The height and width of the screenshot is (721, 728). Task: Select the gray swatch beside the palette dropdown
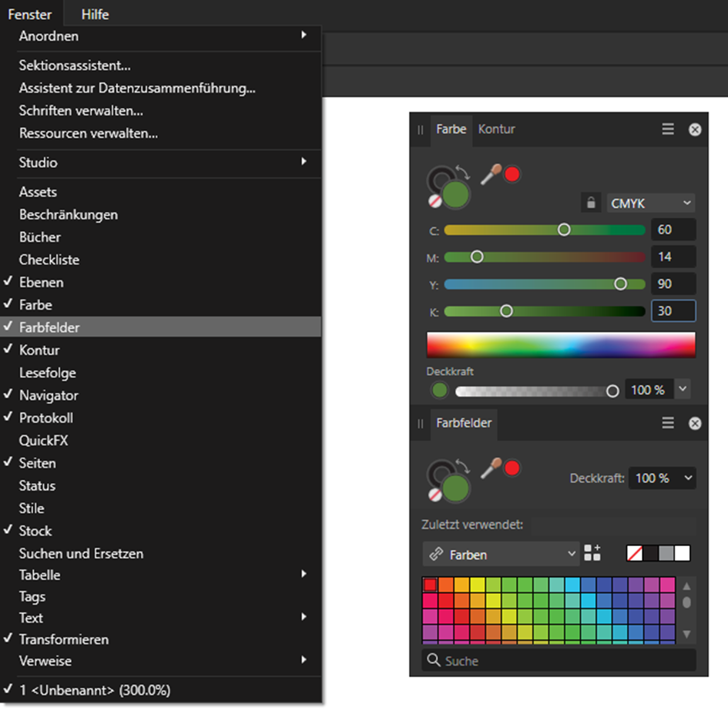(x=666, y=553)
